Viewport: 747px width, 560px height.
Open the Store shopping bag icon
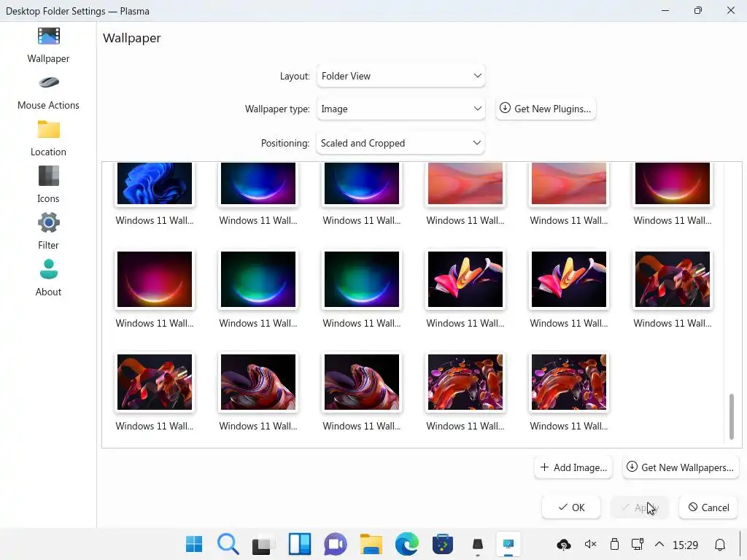443,544
